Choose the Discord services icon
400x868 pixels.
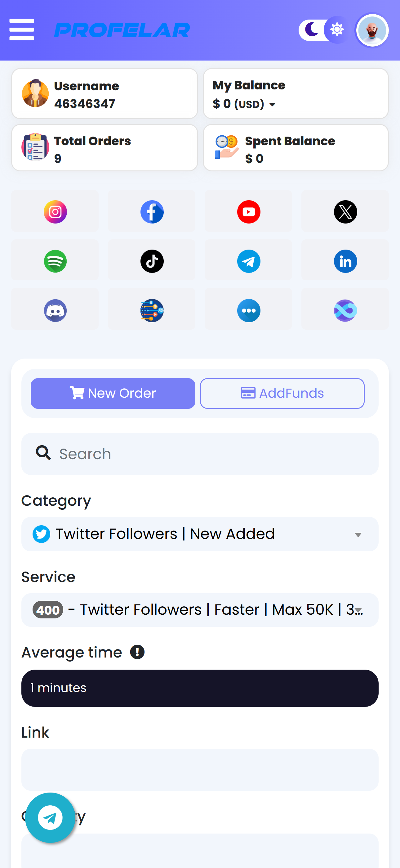(x=55, y=310)
